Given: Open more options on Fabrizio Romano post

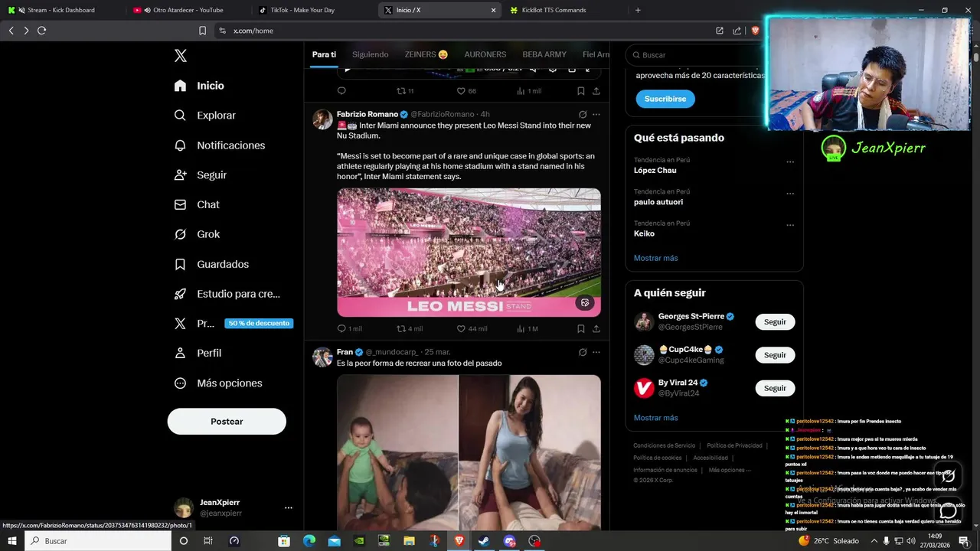Looking at the screenshot, I should [596, 114].
